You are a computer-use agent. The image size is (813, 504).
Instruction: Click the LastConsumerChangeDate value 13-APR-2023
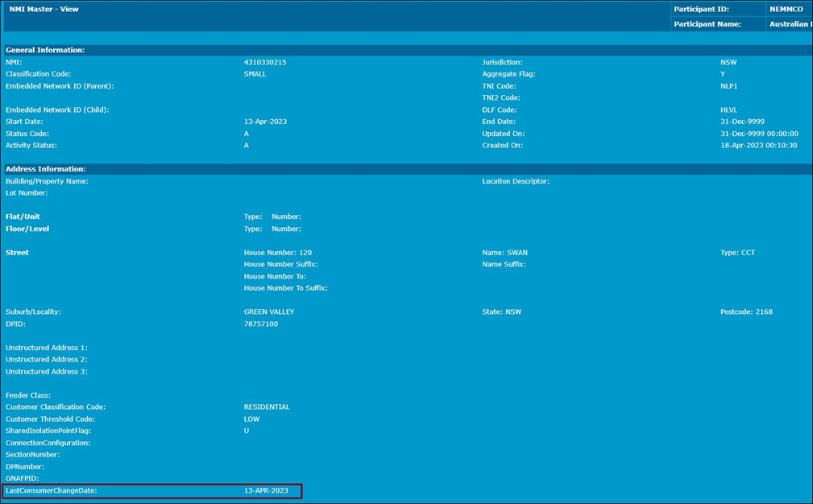click(266, 490)
